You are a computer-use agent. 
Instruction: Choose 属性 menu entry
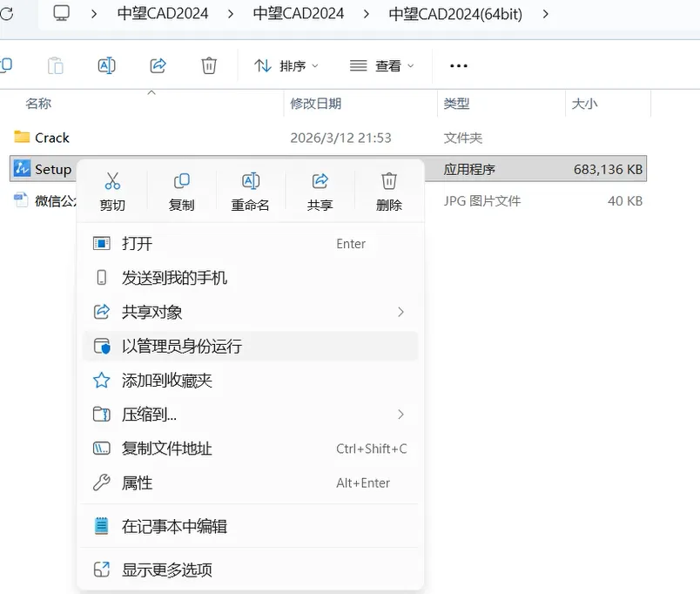click(251, 483)
